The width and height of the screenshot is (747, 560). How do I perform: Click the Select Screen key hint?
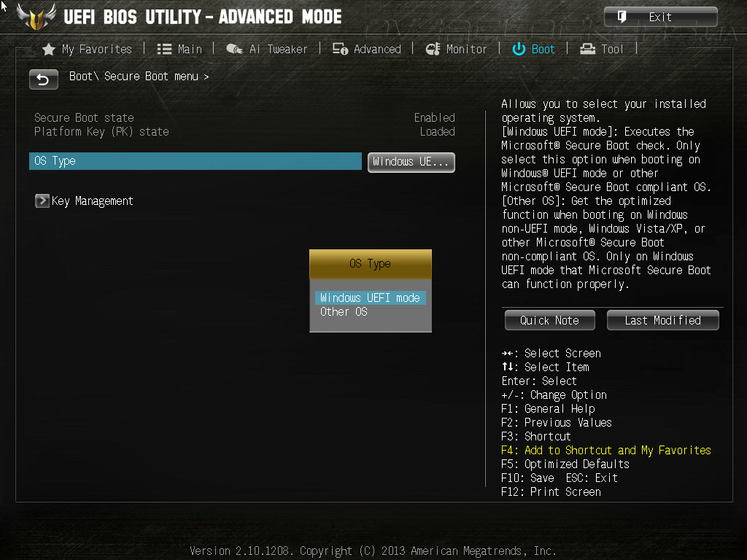coord(551,354)
